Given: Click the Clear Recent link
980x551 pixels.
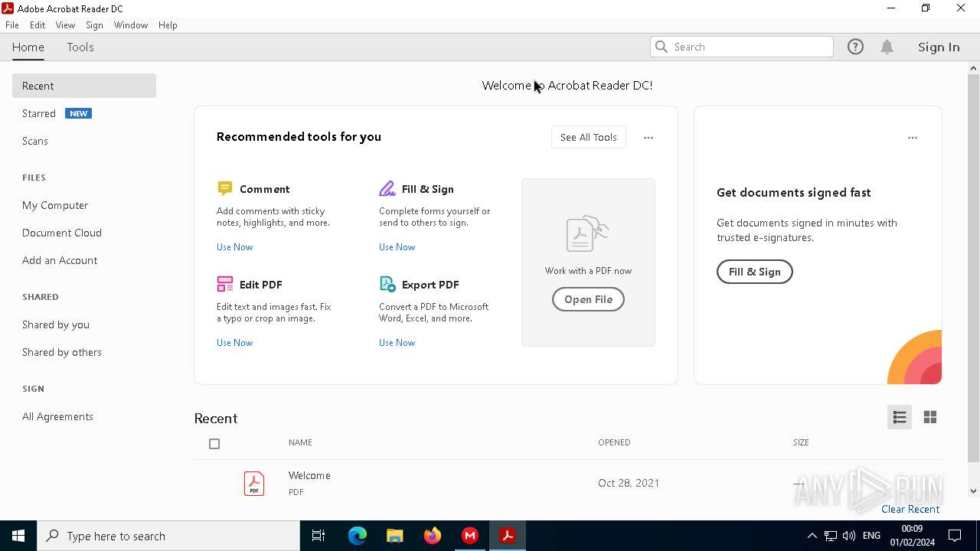Looking at the screenshot, I should coord(910,510).
